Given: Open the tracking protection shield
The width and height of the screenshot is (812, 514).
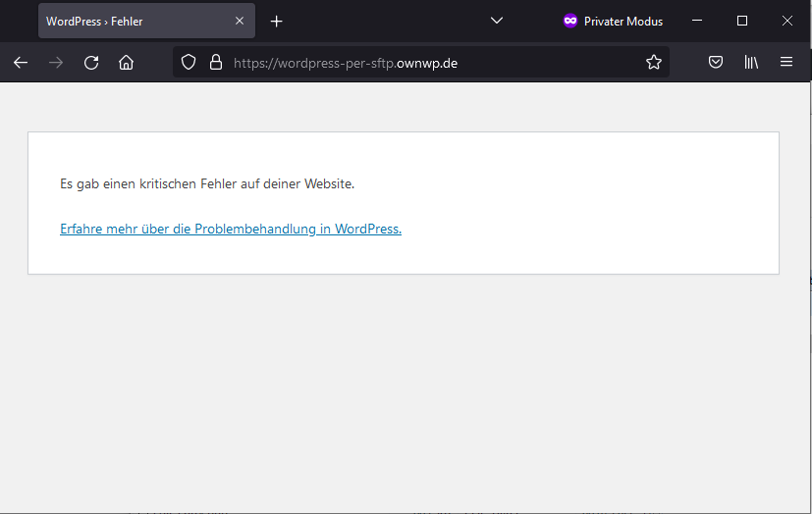Looking at the screenshot, I should pyautogui.click(x=189, y=63).
